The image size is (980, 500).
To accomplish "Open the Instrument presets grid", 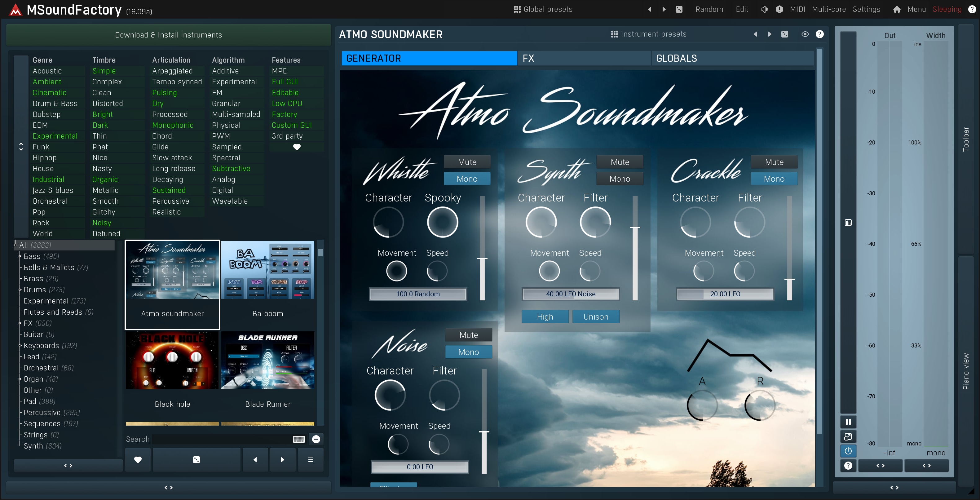I will pos(649,34).
